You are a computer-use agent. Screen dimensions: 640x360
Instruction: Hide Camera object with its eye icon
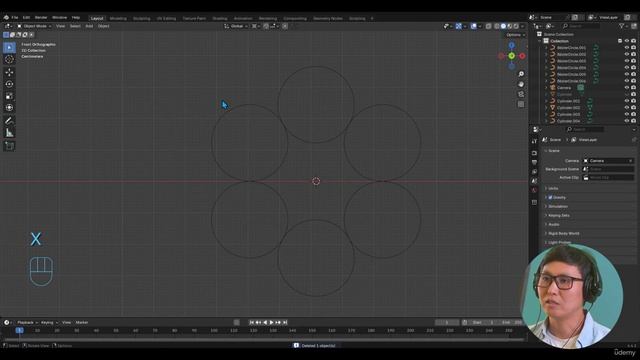coord(627,87)
